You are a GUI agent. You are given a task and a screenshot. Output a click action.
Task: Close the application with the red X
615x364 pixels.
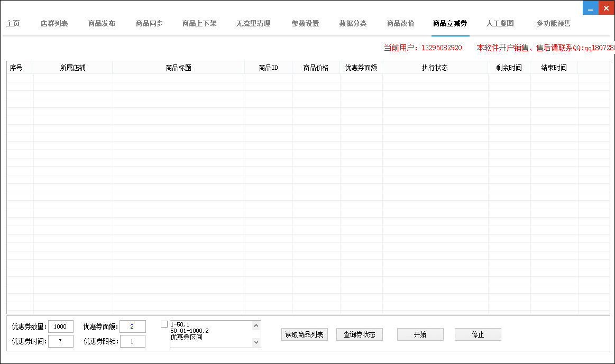[607, 8]
